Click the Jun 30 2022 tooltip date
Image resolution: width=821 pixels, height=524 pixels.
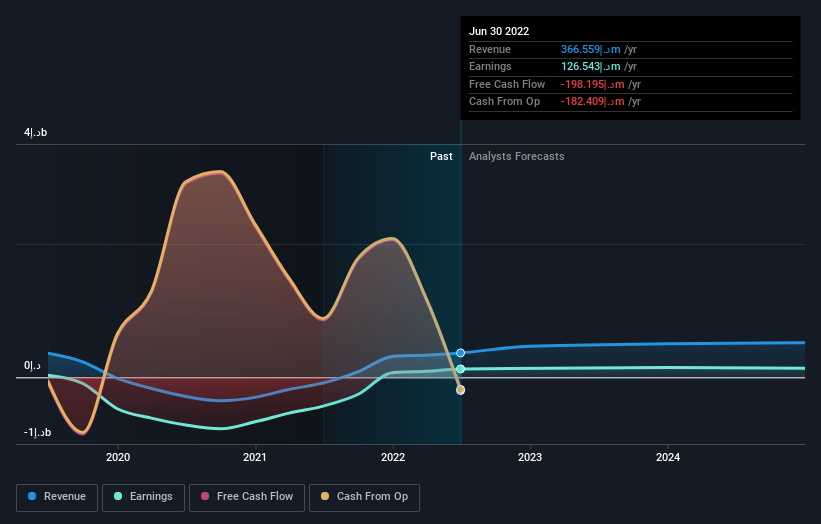tap(499, 31)
